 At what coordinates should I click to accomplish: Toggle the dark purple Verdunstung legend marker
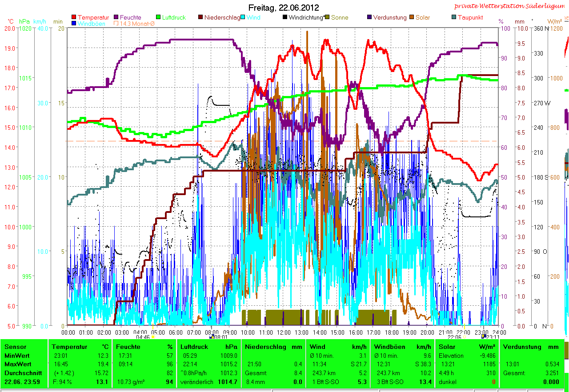pyautogui.click(x=369, y=18)
